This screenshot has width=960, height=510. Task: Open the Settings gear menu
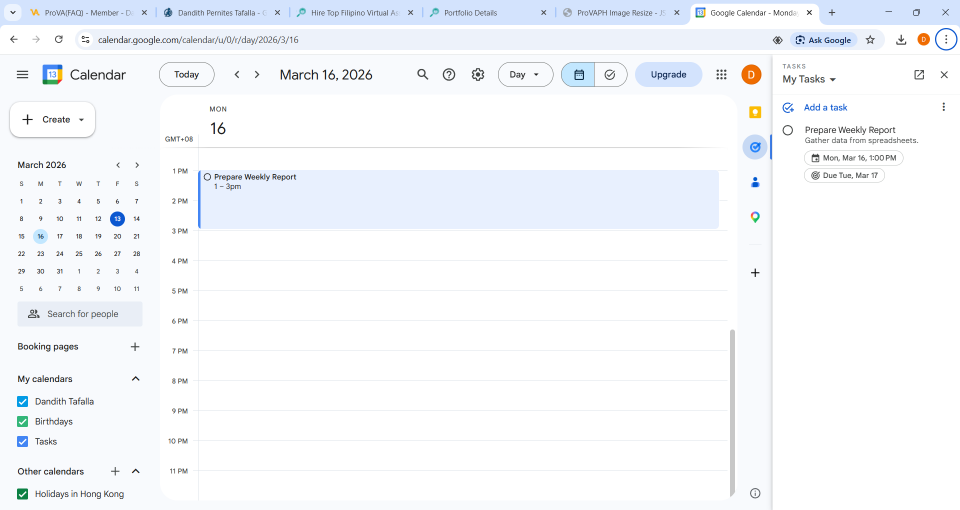pyautogui.click(x=478, y=75)
